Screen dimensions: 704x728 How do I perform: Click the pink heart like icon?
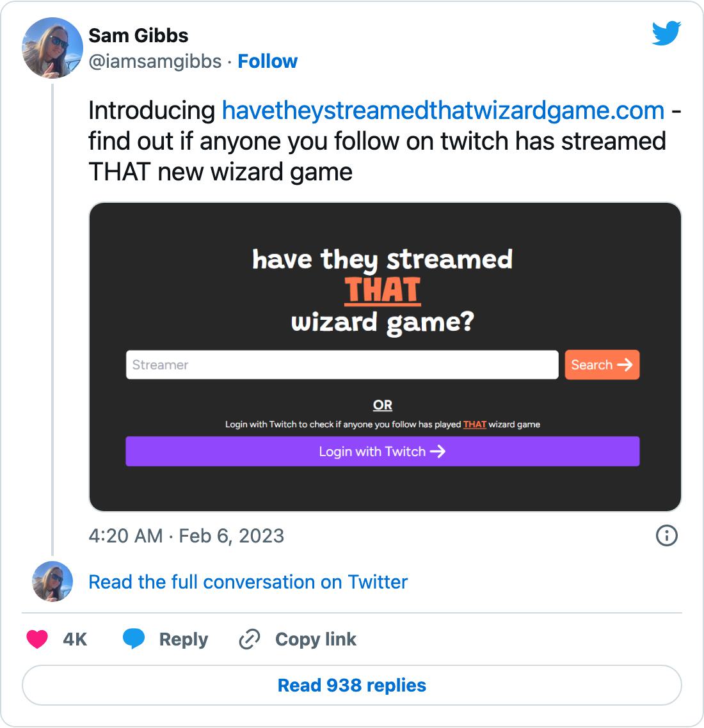(x=37, y=639)
